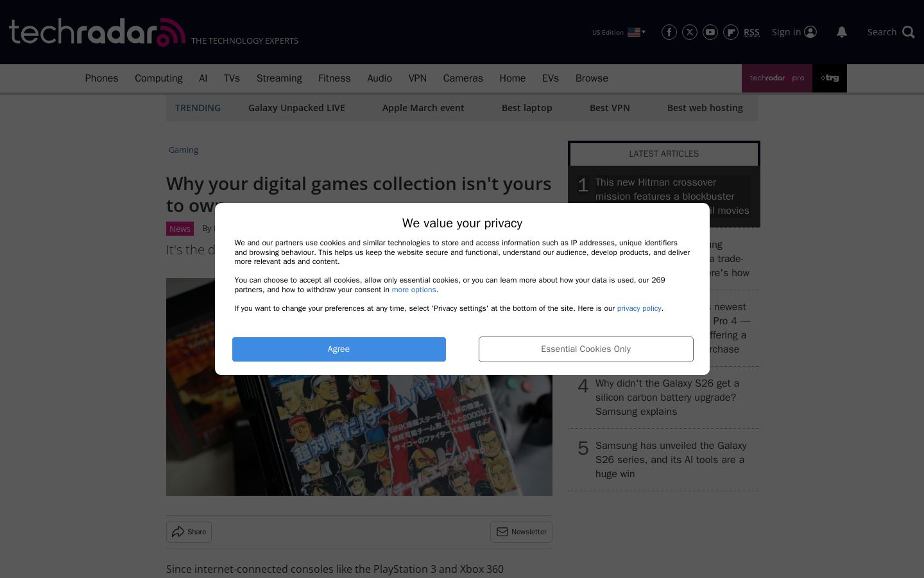Click the Newsletter button
Screen dimensions: 924x578
[521, 532]
